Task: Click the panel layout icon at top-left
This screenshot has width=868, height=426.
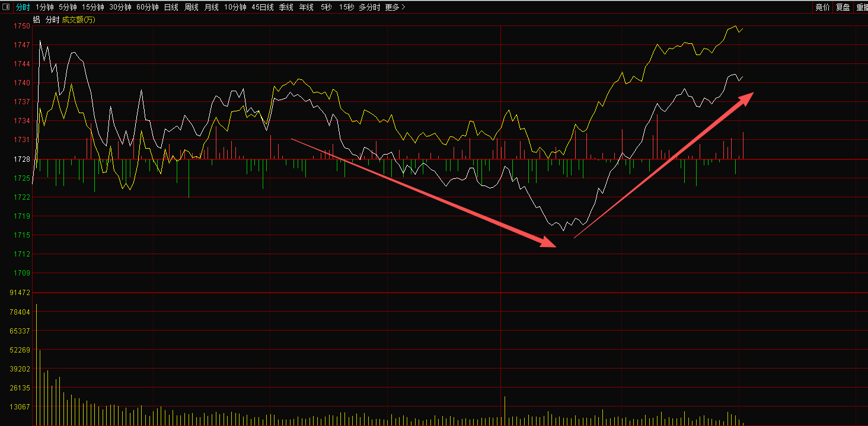Action: [x=7, y=7]
